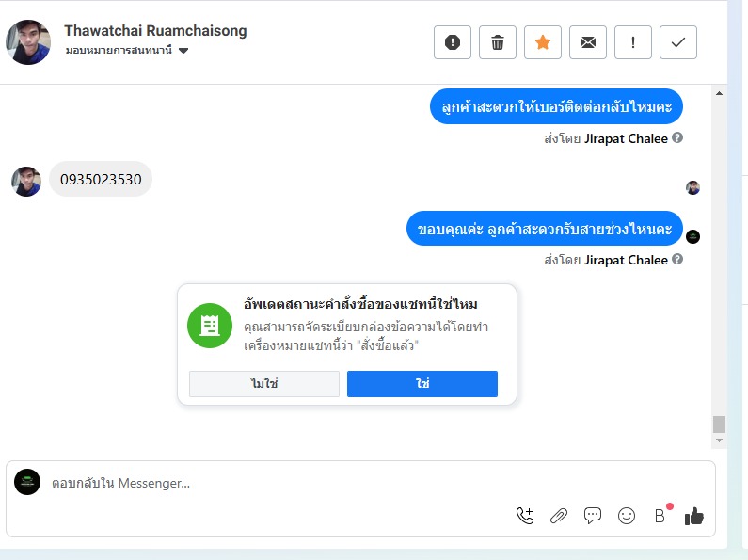This screenshot has width=748, height=560.
Task: Send a thumbs-up like
Action: click(x=694, y=515)
